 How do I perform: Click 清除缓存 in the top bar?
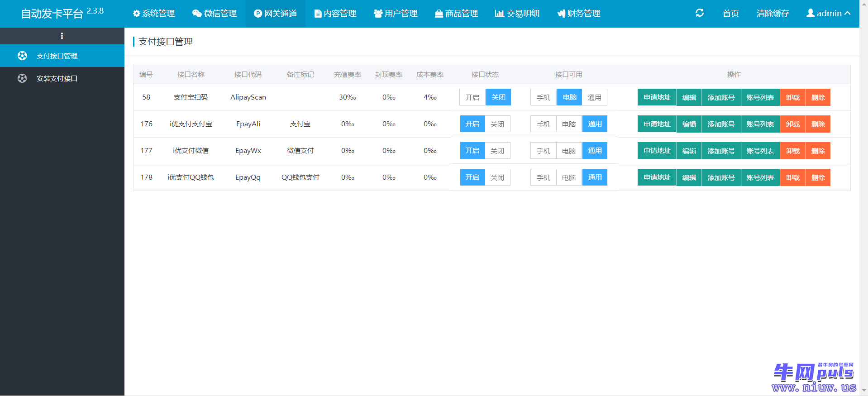(x=773, y=14)
